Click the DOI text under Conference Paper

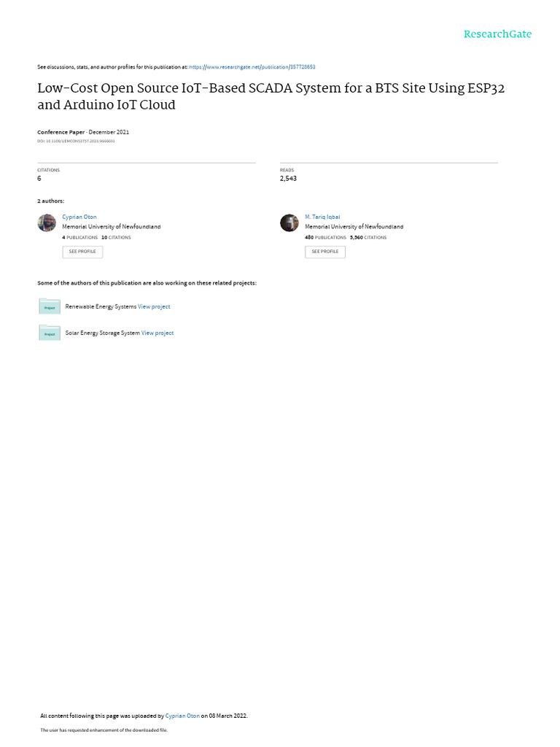coord(76,141)
